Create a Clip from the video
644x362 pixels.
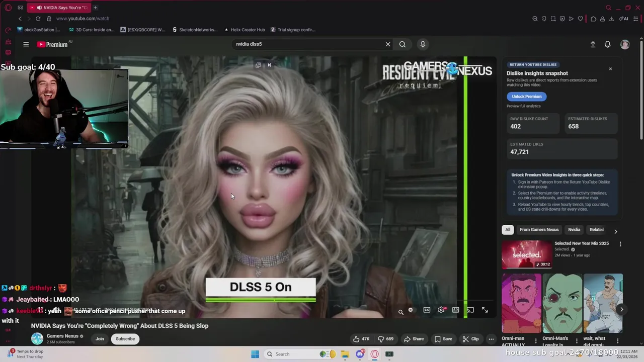point(470,339)
